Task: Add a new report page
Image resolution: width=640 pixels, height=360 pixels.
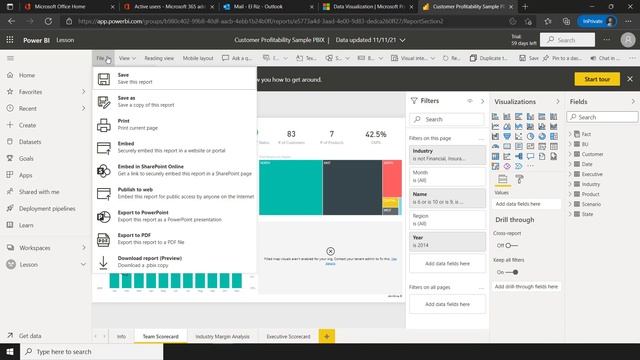Action: (x=327, y=336)
